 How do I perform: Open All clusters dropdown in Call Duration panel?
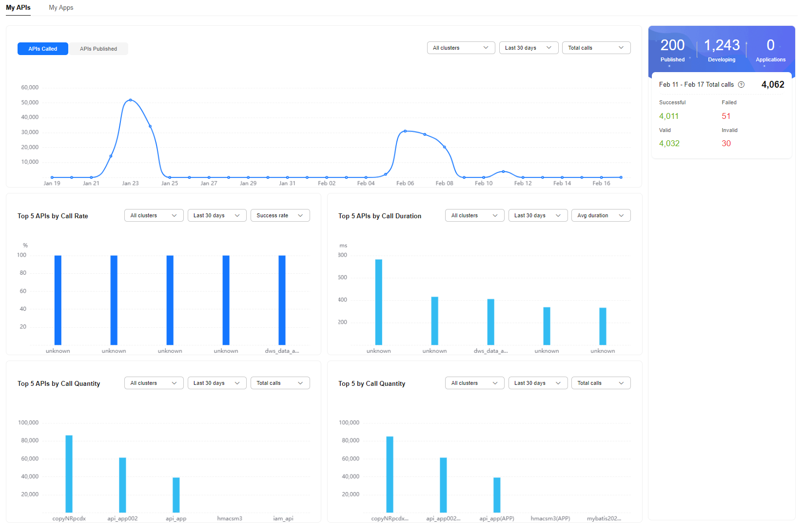tap(474, 215)
